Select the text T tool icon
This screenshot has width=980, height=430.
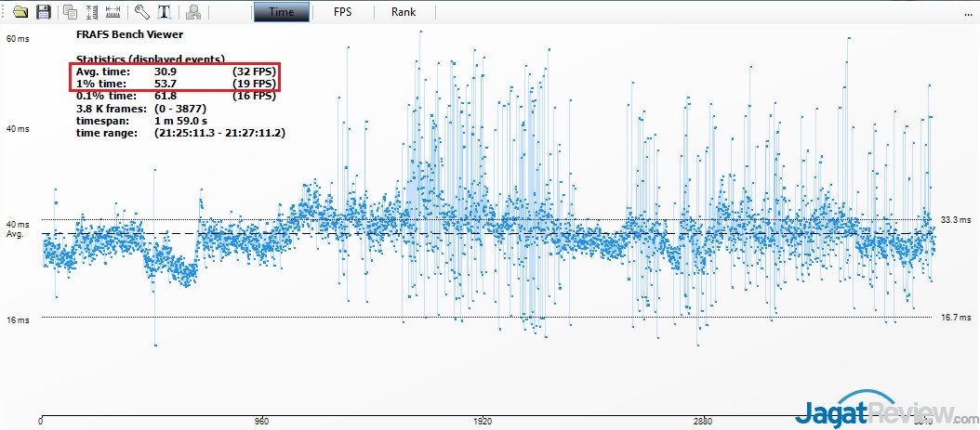(165, 12)
